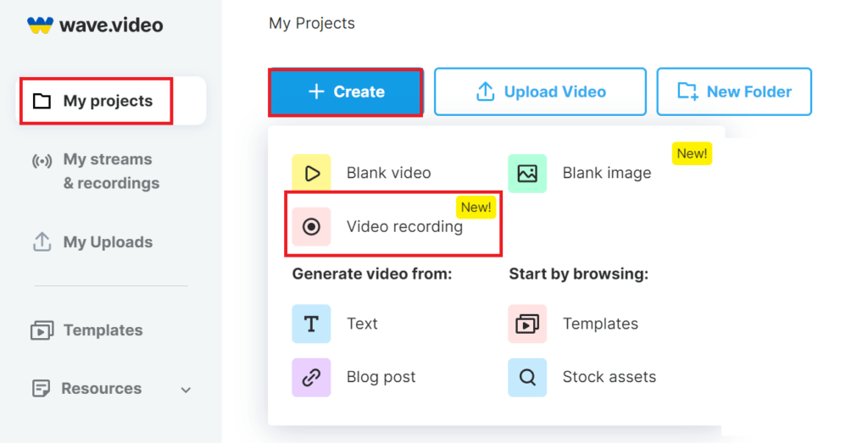Click the My projects folder icon
The height and width of the screenshot is (443, 868).
[x=42, y=101]
